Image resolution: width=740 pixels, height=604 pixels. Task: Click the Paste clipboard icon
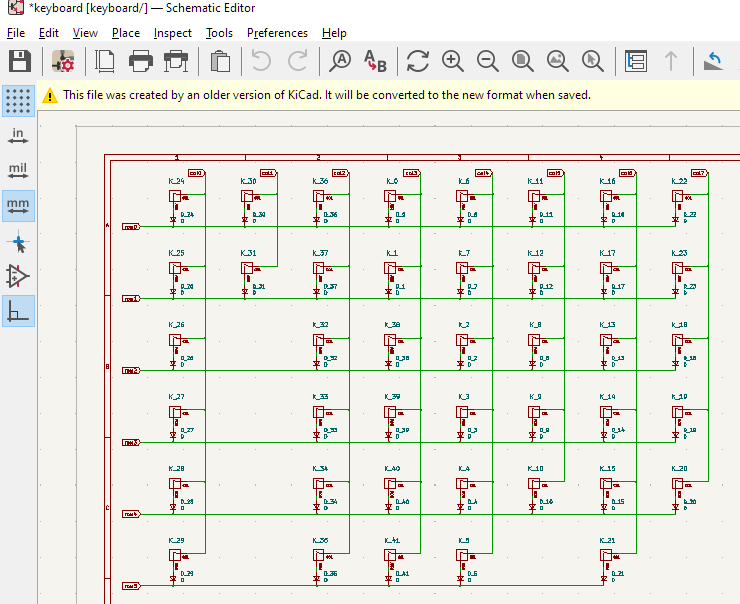[220, 61]
